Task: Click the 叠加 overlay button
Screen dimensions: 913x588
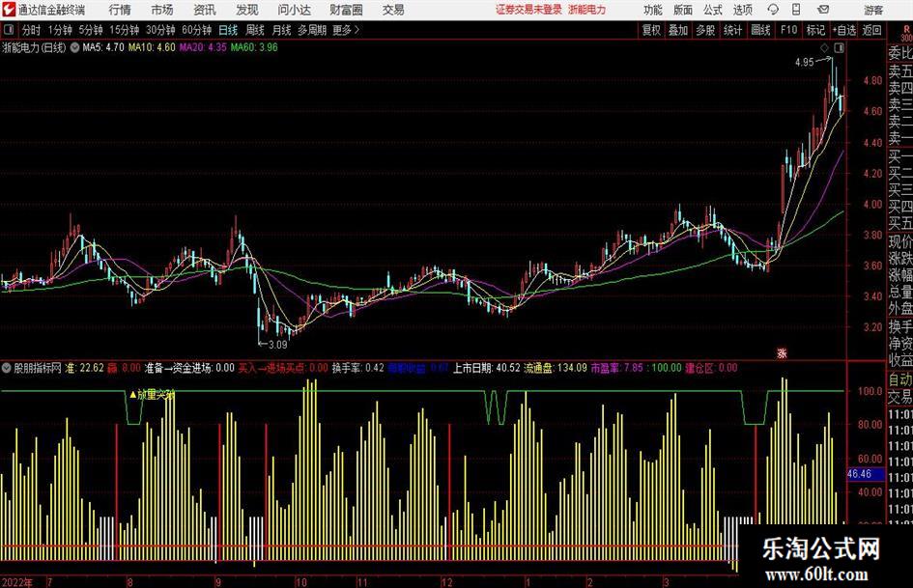Action: (x=678, y=30)
